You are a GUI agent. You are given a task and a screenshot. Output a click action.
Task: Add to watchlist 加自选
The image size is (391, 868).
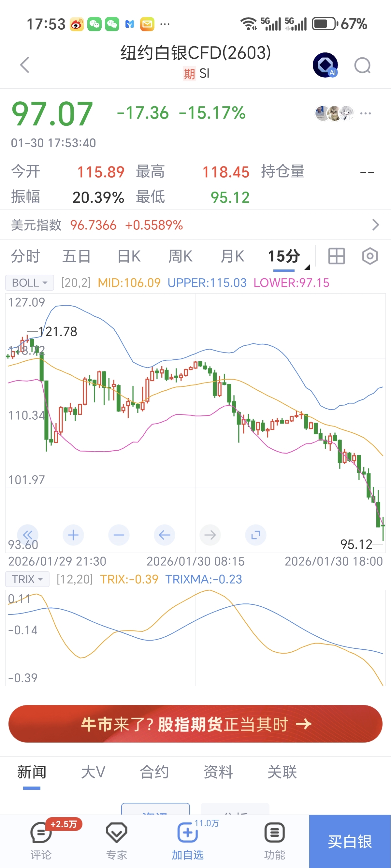coord(187,839)
